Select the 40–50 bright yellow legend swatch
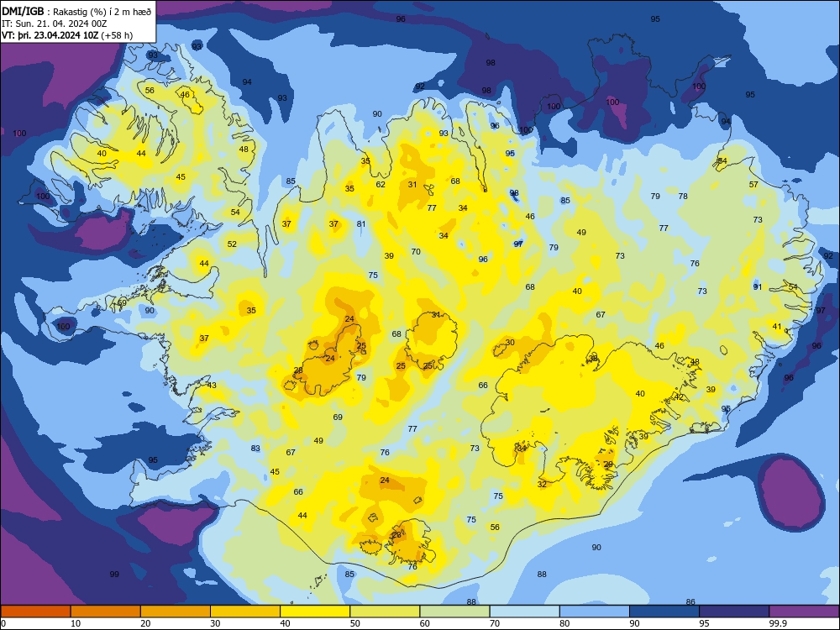This screenshot has height=630, width=840. point(315,612)
